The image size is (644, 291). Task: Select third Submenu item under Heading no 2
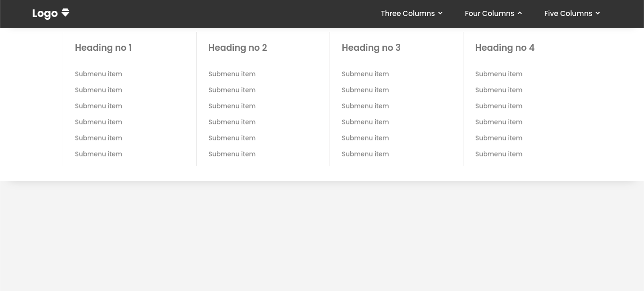coord(232,106)
